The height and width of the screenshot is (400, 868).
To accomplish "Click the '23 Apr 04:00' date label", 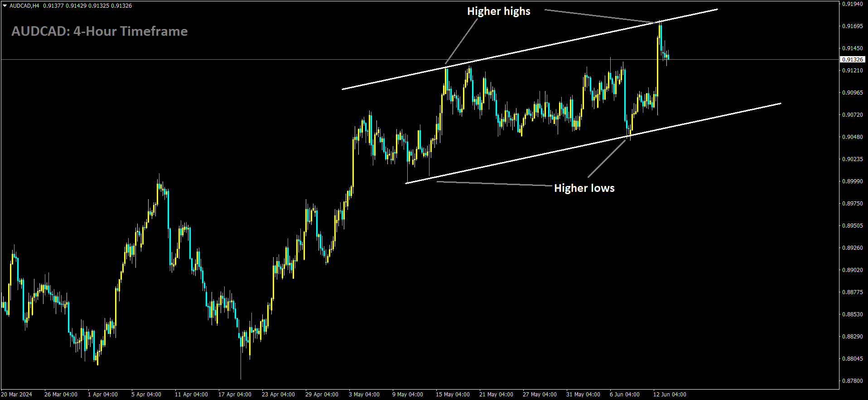I will [x=278, y=395].
